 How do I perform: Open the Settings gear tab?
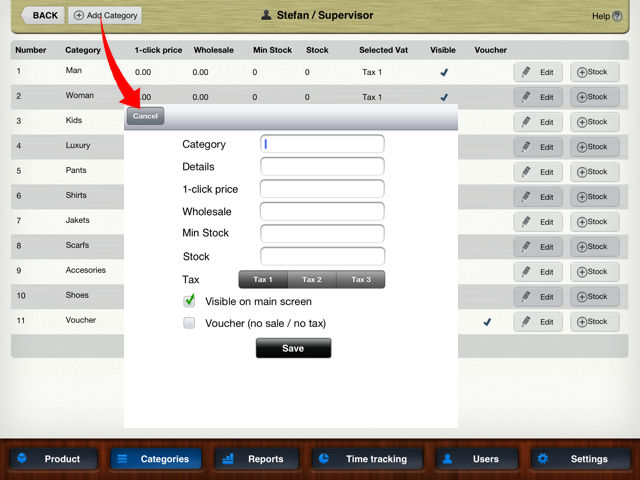[580, 459]
